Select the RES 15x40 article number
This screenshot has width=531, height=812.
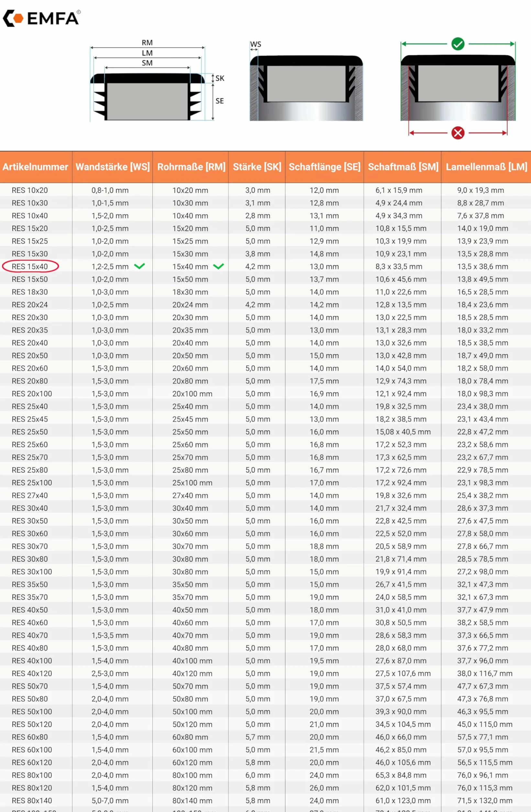(30, 267)
